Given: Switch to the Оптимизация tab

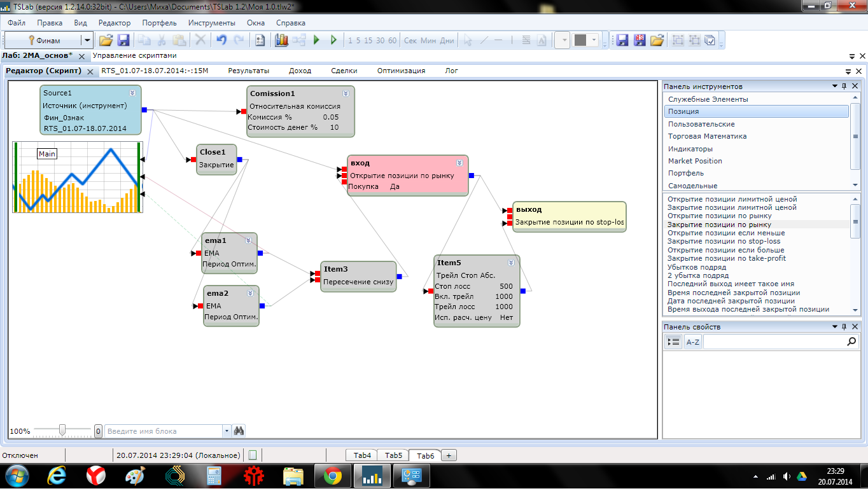Looking at the screenshot, I should coord(401,71).
